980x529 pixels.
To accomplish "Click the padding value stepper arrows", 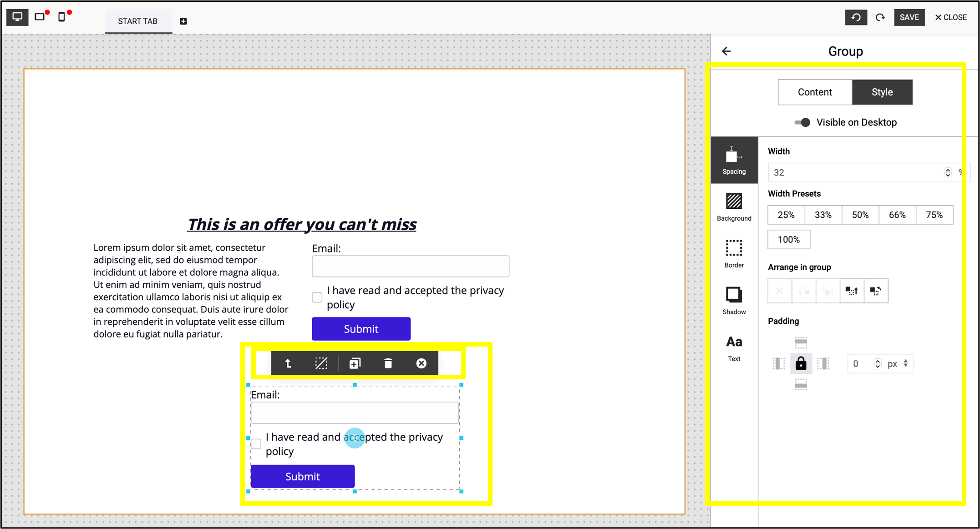I will click(878, 364).
